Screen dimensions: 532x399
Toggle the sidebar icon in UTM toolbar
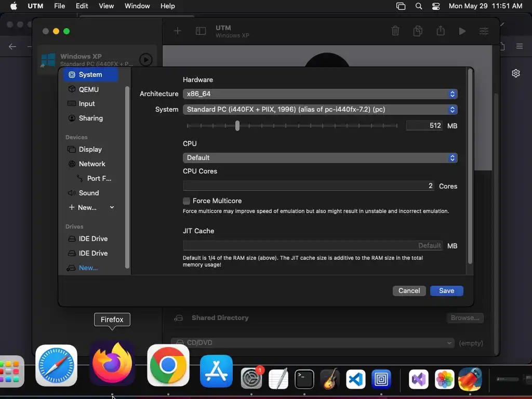(x=201, y=31)
